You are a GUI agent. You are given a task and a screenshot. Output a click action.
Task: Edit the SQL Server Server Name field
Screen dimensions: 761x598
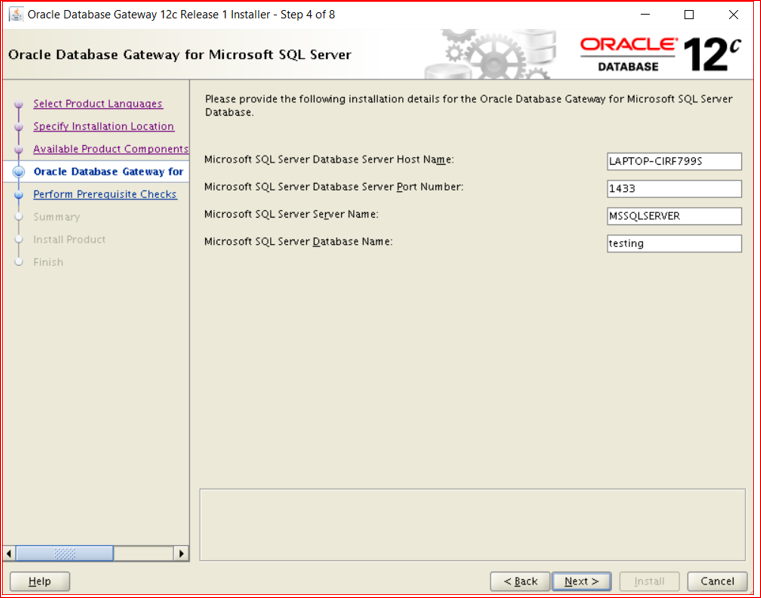coord(674,216)
